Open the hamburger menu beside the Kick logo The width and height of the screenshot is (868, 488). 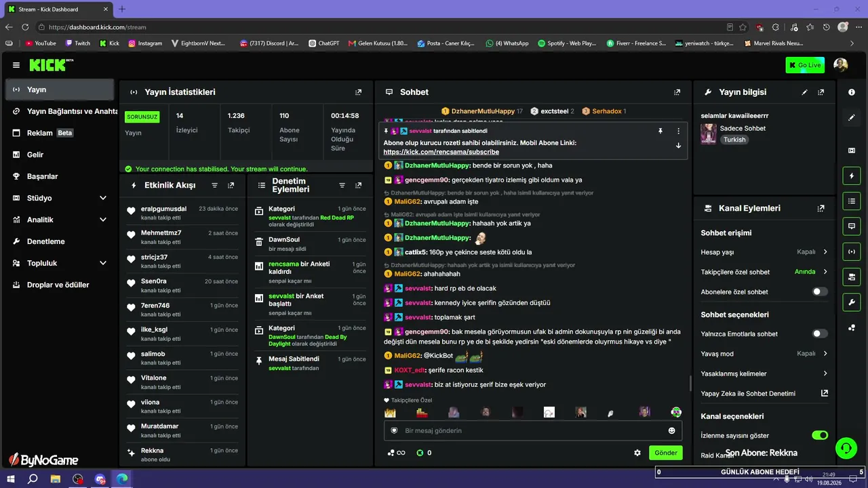coord(16,65)
